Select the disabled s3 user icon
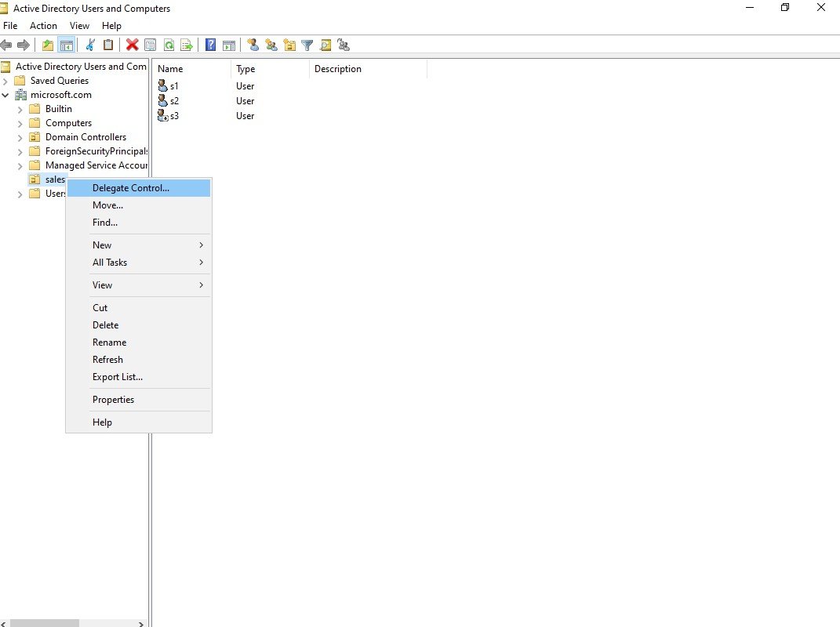Screen dimensions: 840x627 [163, 116]
